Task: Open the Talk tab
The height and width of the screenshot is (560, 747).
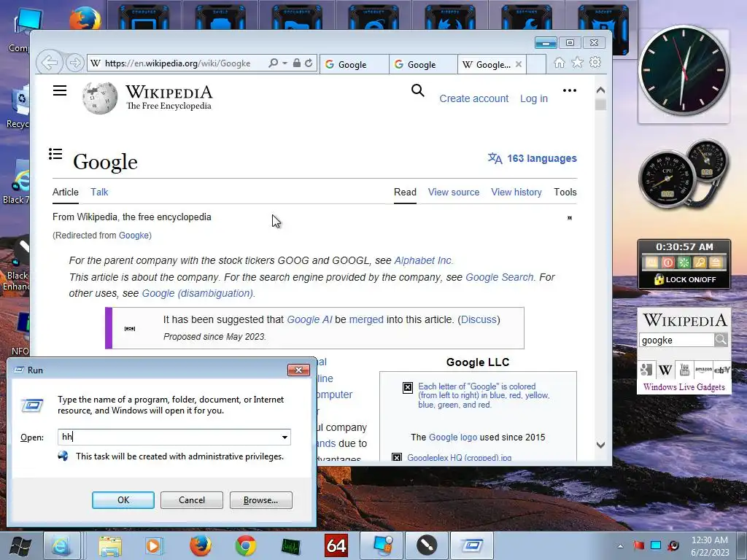Action: [99, 192]
